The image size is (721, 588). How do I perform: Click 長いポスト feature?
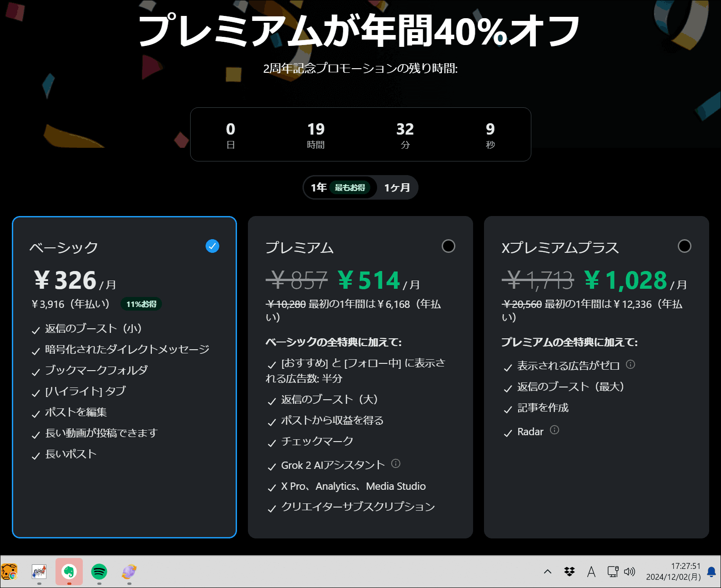tap(71, 454)
